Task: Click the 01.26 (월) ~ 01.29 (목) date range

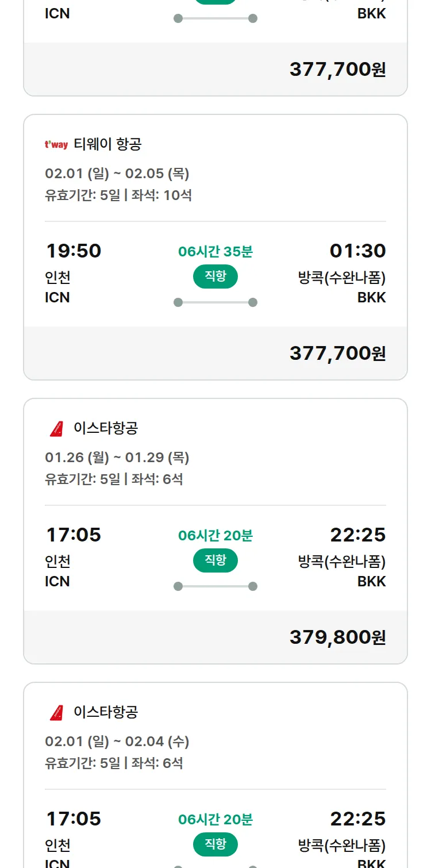Action: [x=117, y=457]
